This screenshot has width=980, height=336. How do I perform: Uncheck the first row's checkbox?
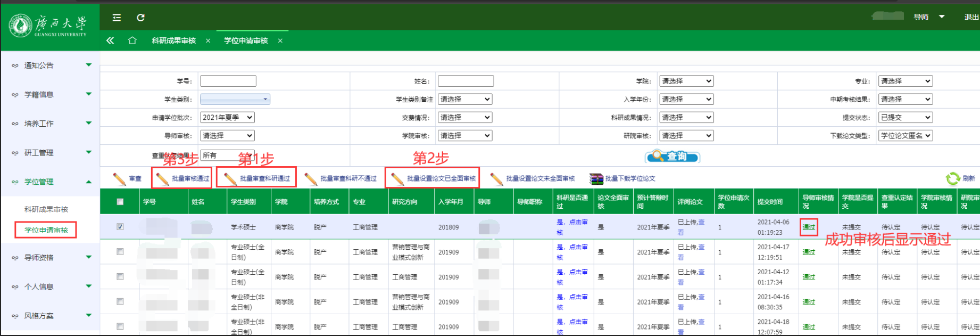tap(120, 227)
